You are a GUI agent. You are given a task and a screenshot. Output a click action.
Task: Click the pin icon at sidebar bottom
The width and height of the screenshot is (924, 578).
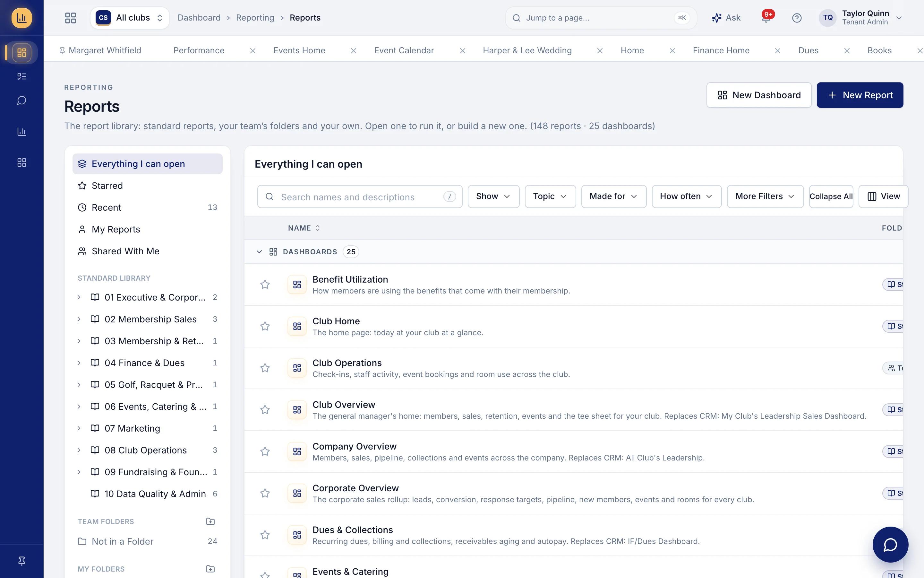22,561
